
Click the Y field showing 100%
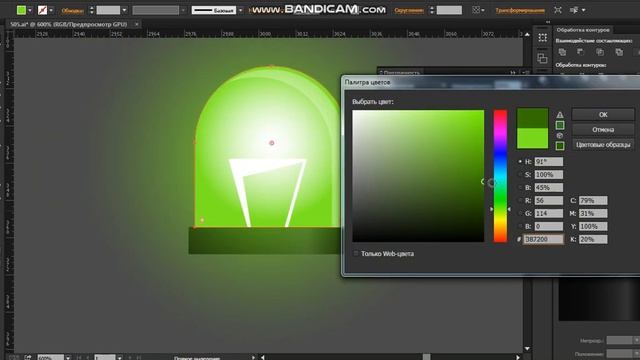coord(593,226)
